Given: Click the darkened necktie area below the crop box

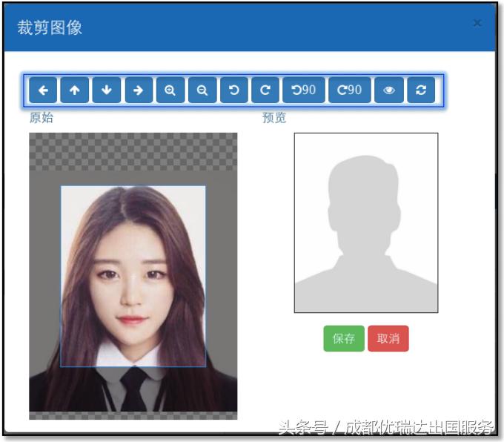Looking at the screenshot, I should pyautogui.click(x=134, y=389).
